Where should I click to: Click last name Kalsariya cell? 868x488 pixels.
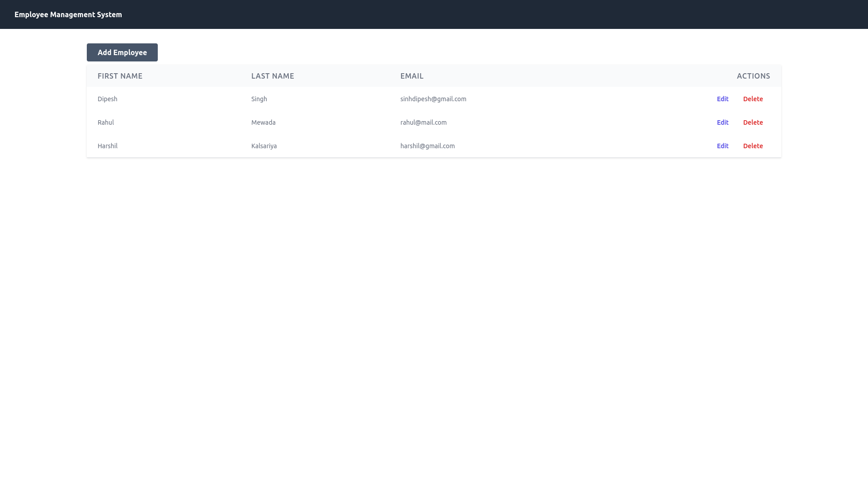[x=264, y=146]
